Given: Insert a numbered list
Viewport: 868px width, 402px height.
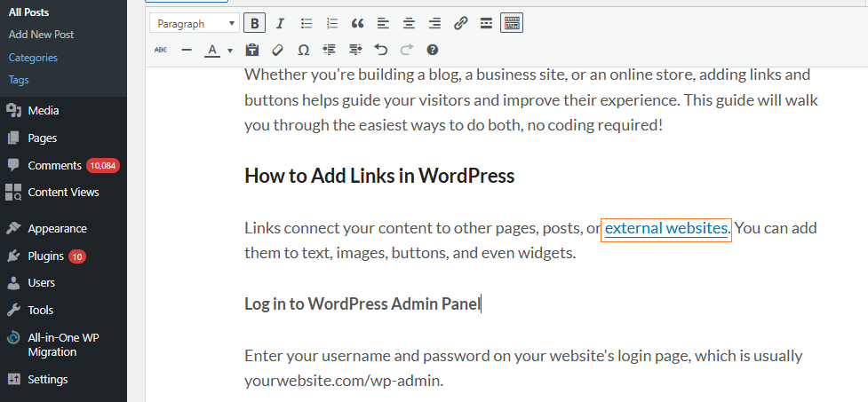Looking at the screenshot, I should [331, 23].
